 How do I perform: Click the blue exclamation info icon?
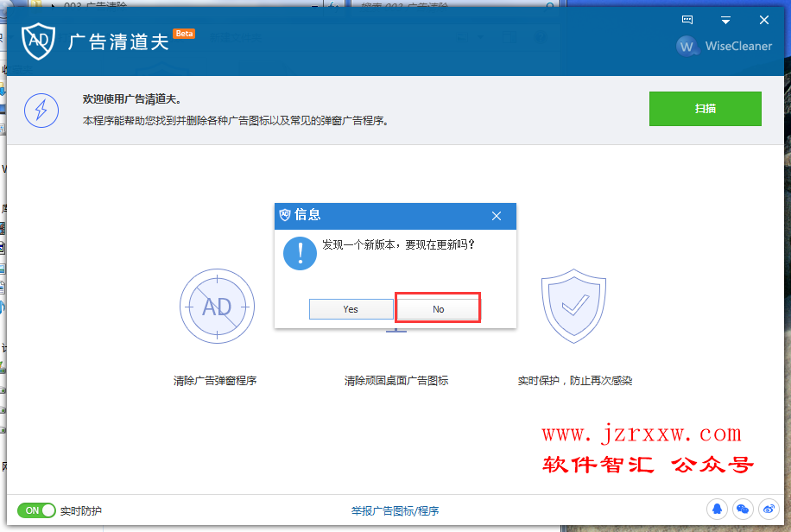[x=301, y=253]
